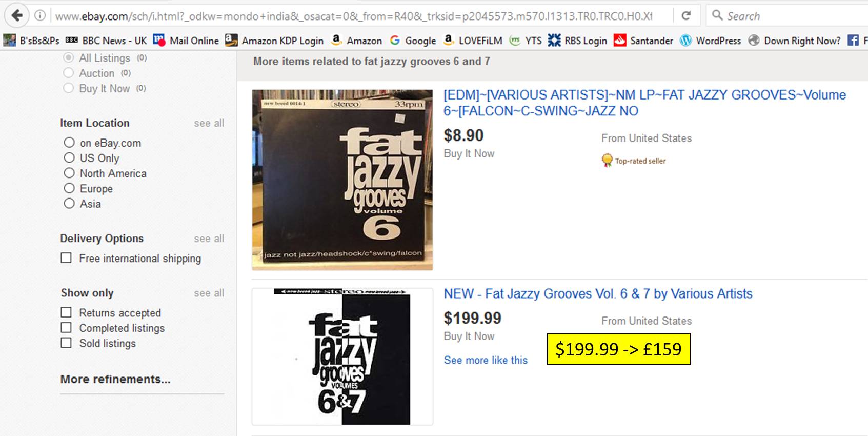Image resolution: width=868 pixels, height=436 pixels.
Task: Tick the Sold listings checkbox
Action: click(x=66, y=343)
